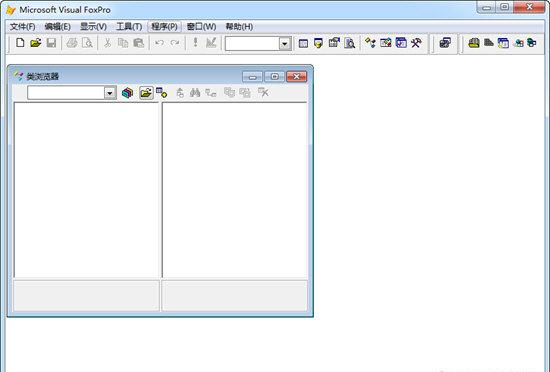
Task: Click the Print icon in the main toolbar
Action: point(72,43)
